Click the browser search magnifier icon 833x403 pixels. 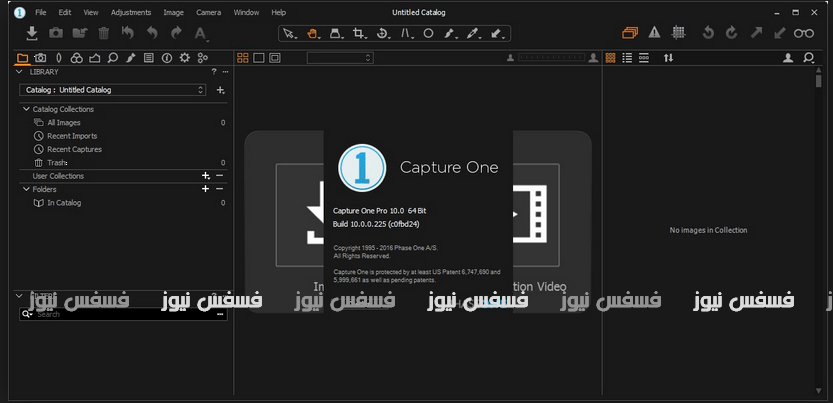tap(809, 58)
